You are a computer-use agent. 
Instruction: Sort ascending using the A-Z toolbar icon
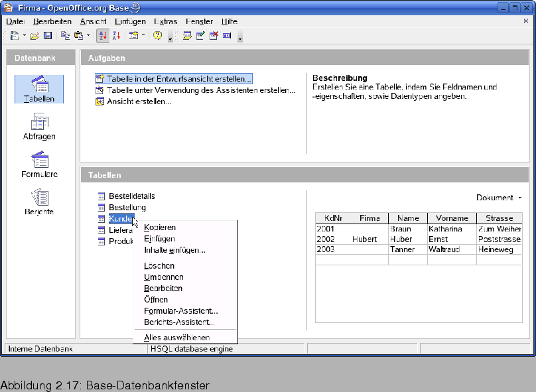click(x=101, y=35)
